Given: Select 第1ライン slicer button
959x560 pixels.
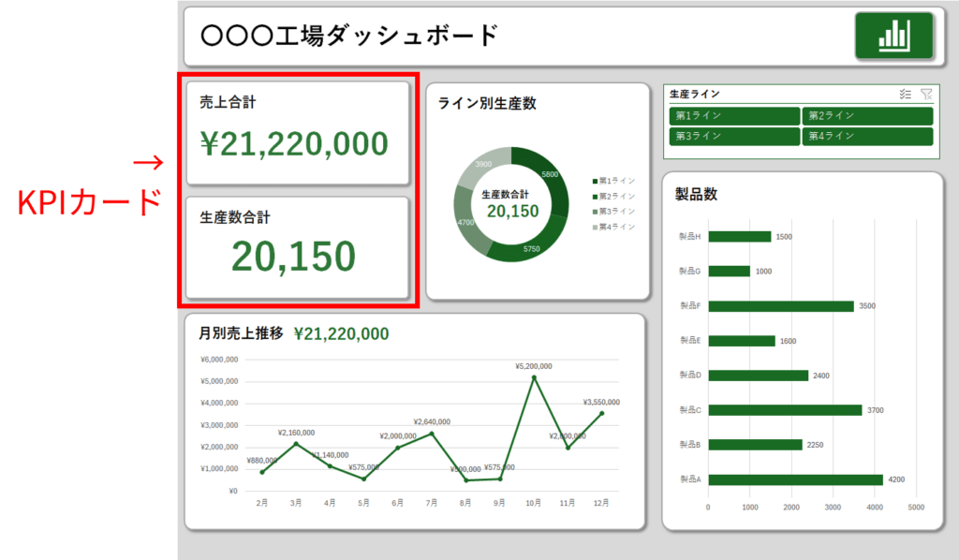Looking at the screenshot, I should 734,115.
